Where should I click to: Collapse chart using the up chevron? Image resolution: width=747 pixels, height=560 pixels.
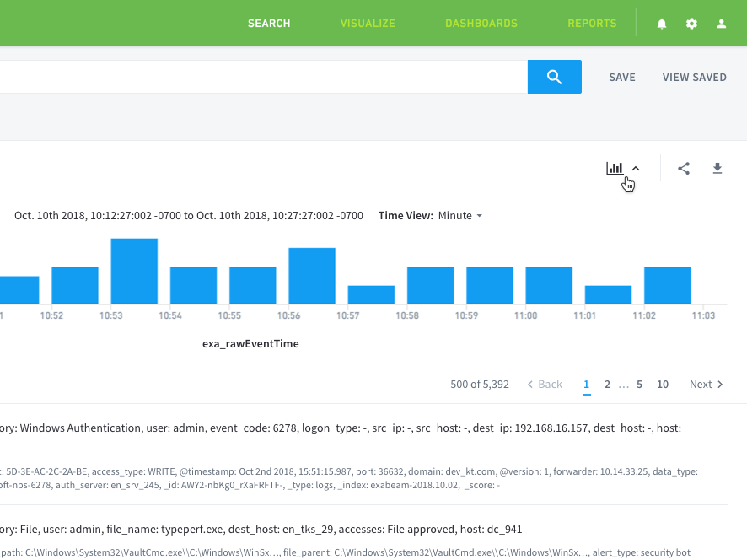coord(636,168)
